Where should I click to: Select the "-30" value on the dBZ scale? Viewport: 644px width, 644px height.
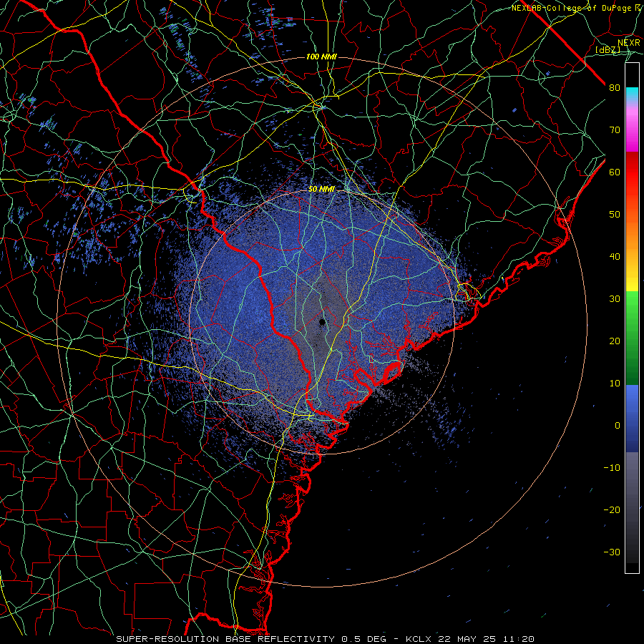click(612, 552)
